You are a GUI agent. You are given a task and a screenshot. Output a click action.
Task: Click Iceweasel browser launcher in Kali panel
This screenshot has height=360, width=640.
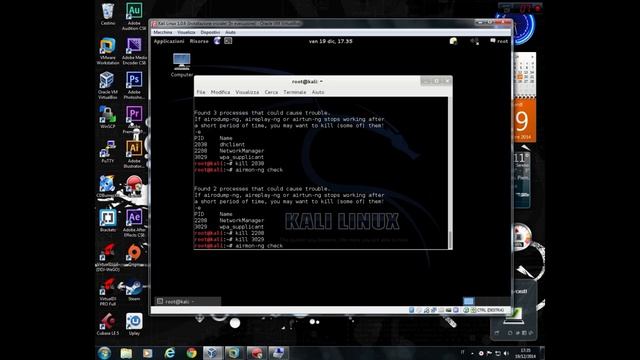[x=217, y=41]
